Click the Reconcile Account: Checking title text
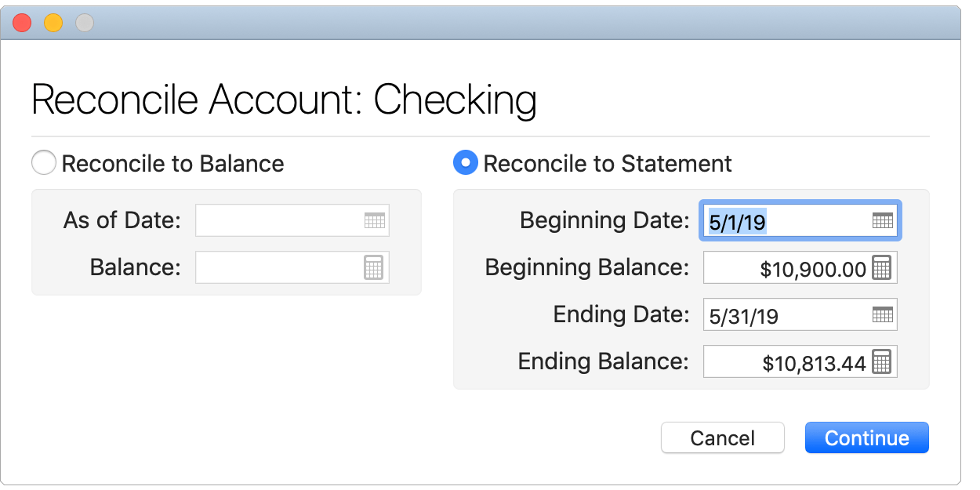The height and width of the screenshot is (490, 980). tap(284, 100)
